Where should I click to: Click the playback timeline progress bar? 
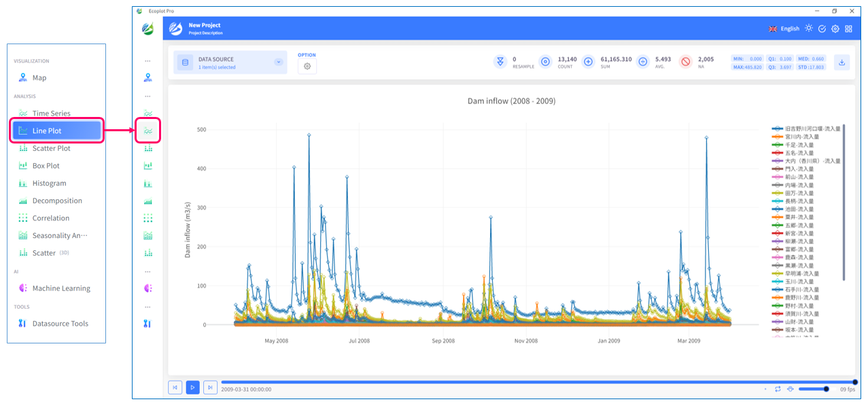click(537, 382)
